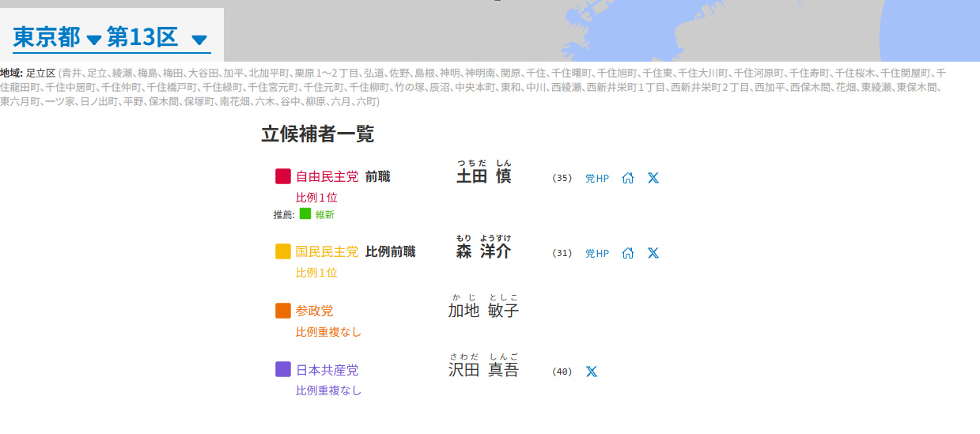The image size is (980, 434).
Task: Select the 参政党 party name
Action: (x=314, y=311)
